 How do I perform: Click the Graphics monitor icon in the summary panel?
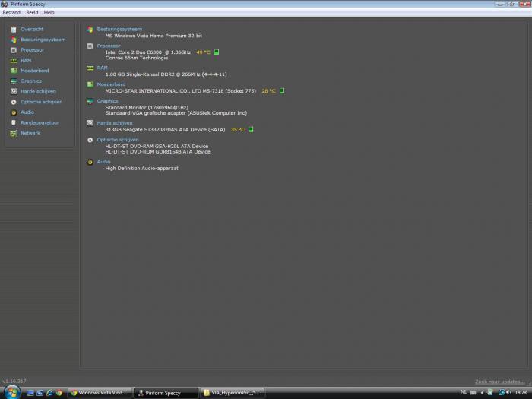click(90, 101)
